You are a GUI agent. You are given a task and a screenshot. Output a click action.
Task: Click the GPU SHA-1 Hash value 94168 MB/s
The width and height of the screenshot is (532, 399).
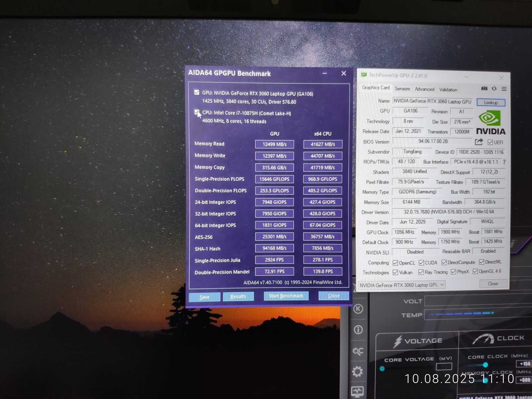(275, 248)
